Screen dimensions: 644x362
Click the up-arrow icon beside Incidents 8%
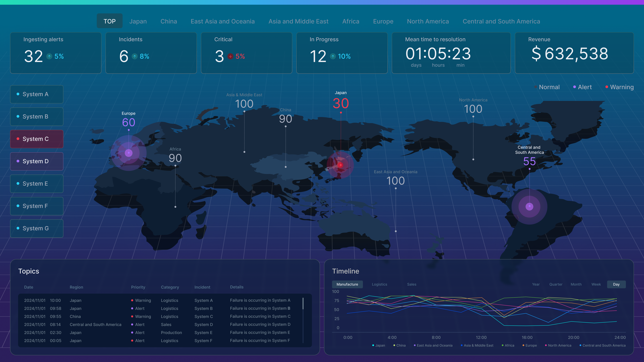(x=135, y=56)
